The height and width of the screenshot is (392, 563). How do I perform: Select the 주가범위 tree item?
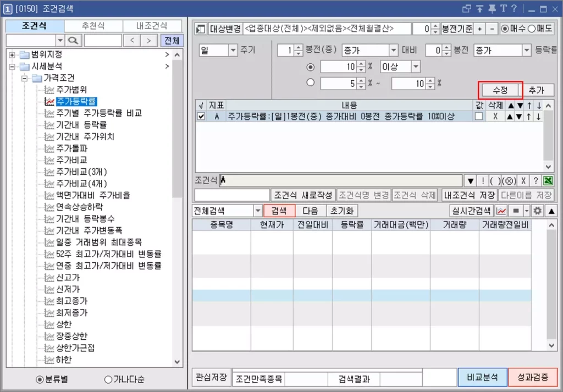[x=71, y=90]
